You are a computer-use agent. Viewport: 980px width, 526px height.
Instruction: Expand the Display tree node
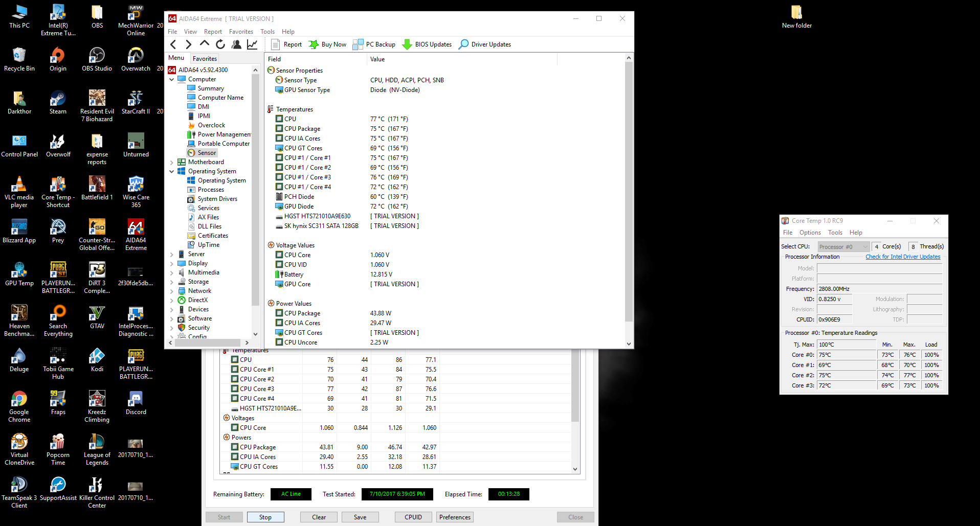(172, 263)
